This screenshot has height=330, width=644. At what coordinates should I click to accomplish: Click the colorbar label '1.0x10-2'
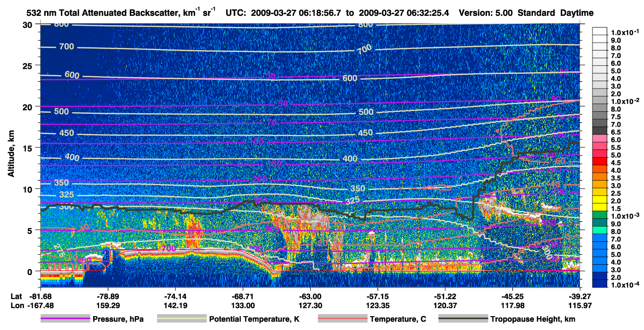click(x=624, y=101)
